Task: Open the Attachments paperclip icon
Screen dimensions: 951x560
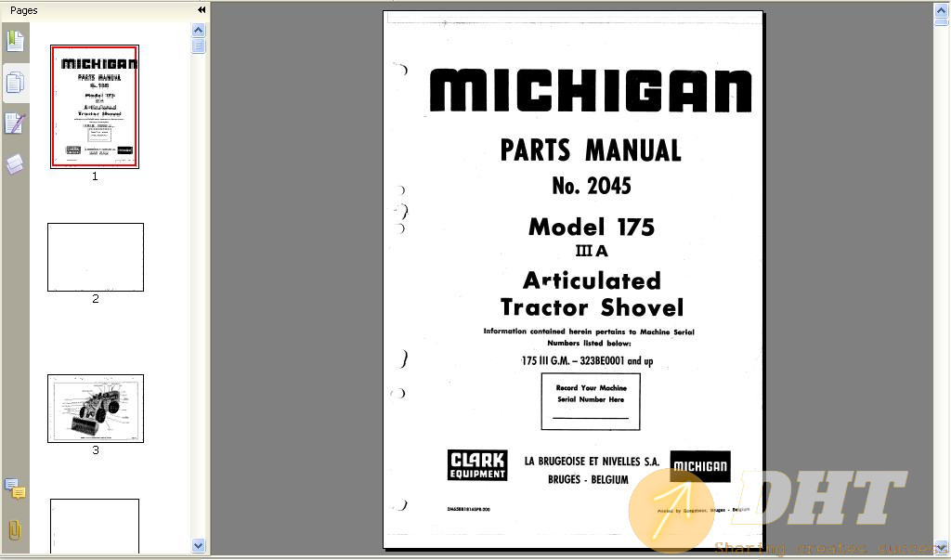Action: tap(15, 529)
